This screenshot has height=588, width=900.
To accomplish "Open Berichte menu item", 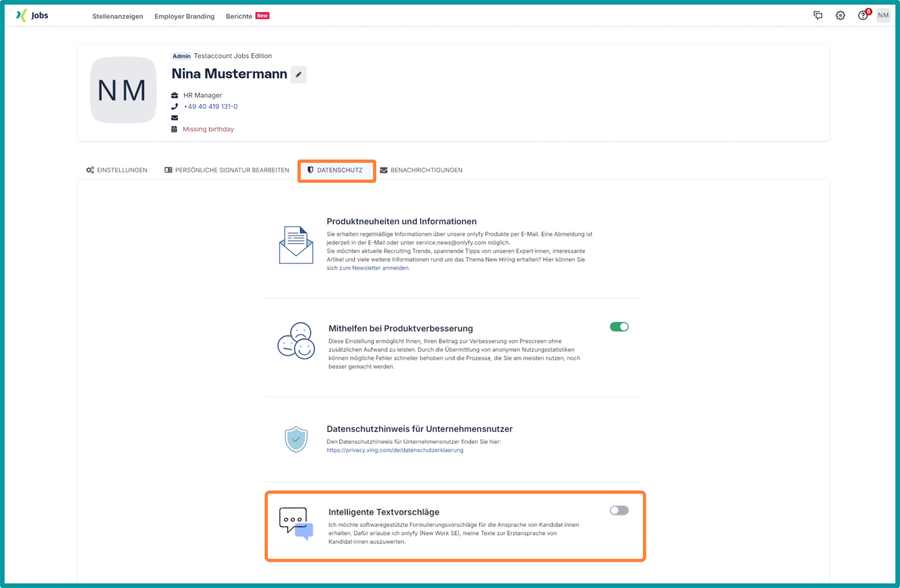I will [239, 16].
